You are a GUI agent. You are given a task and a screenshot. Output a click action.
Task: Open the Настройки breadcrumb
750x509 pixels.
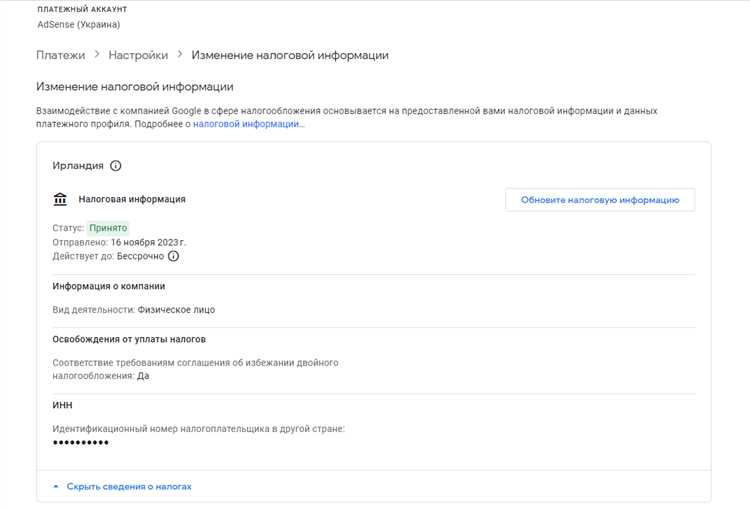click(138, 55)
